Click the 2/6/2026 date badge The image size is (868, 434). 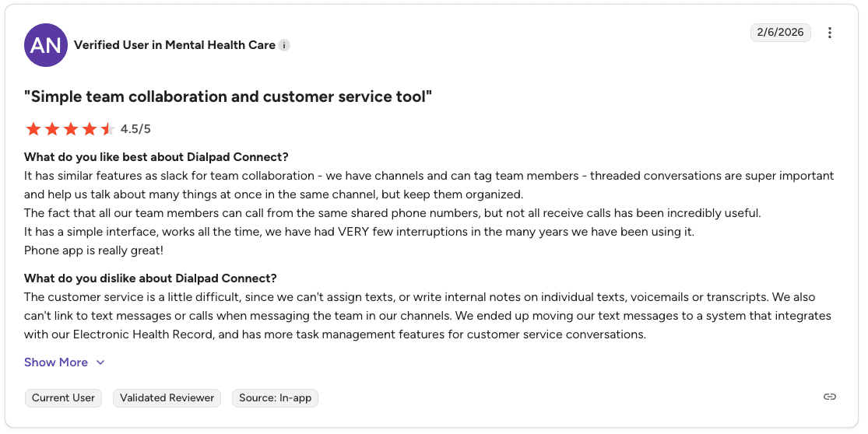tap(781, 33)
